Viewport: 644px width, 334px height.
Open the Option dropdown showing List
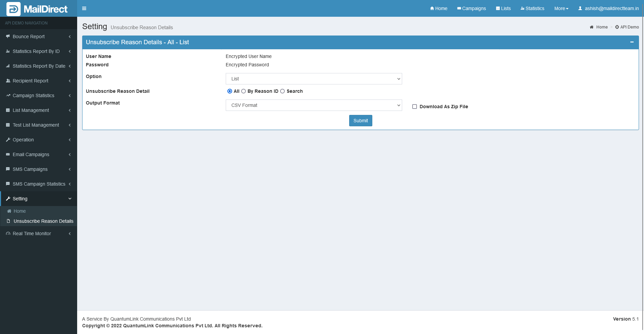314,79
